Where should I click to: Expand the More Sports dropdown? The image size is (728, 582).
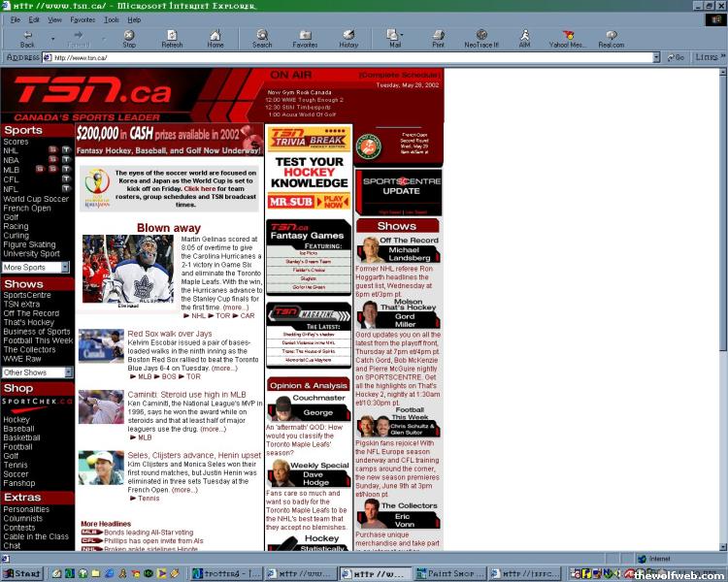click(x=67, y=267)
